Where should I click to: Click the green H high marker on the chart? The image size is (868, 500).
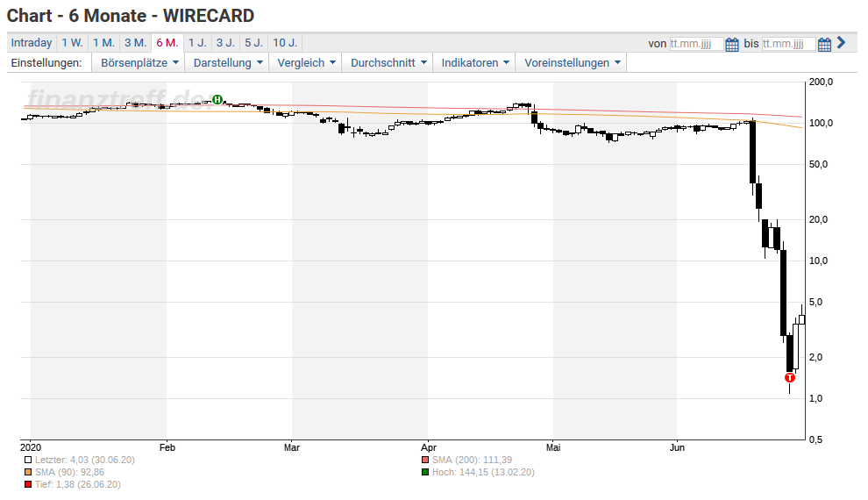(217, 100)
